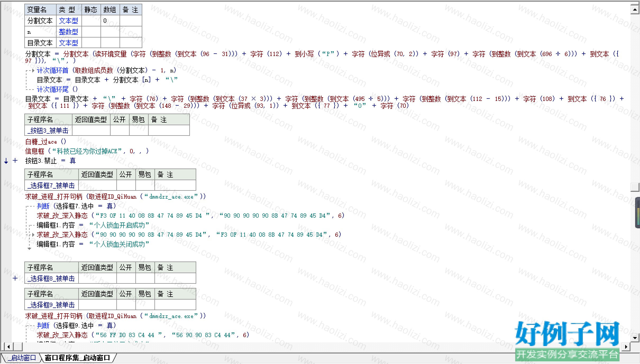Click the "个人锁血关闭成功" string
Viewport: 640px width, 364px height.
tap(119, 244)
